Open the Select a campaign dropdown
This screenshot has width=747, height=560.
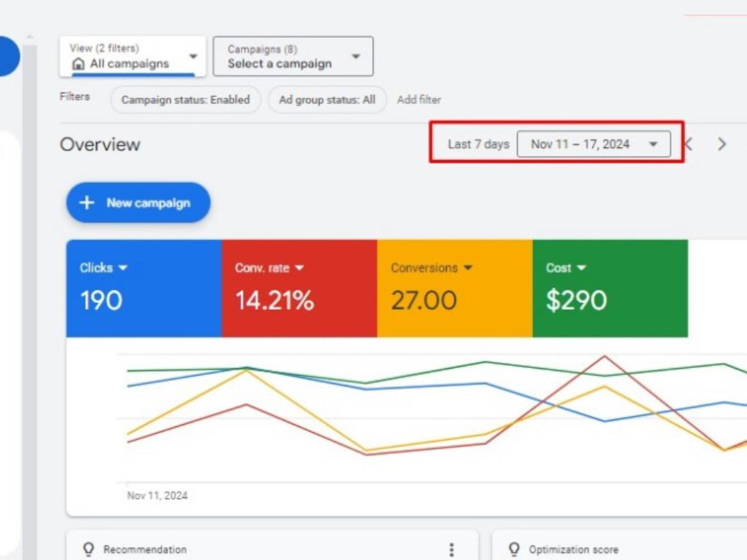[293, 56]
